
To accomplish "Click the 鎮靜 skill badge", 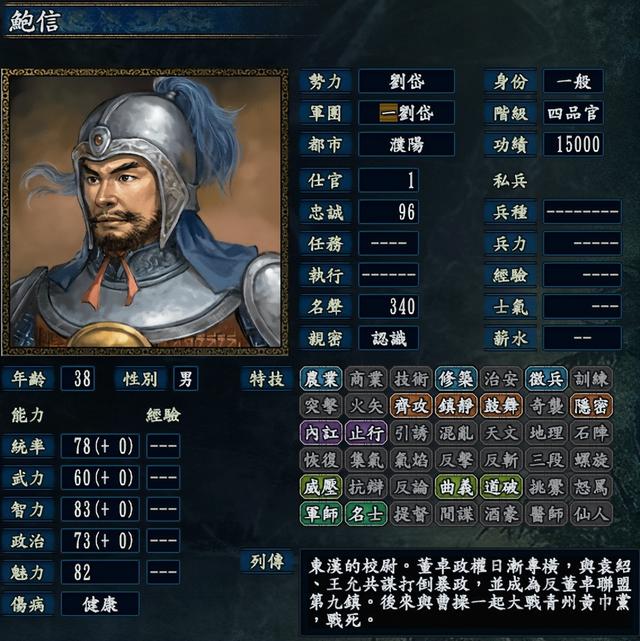I will [456, 406].
